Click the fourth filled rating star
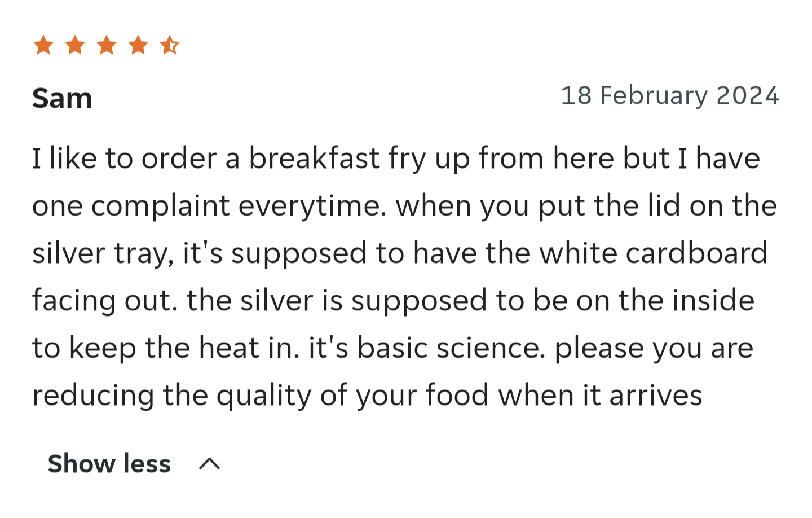The height and width of the screenshot is (518, 812). pos(138,45)
